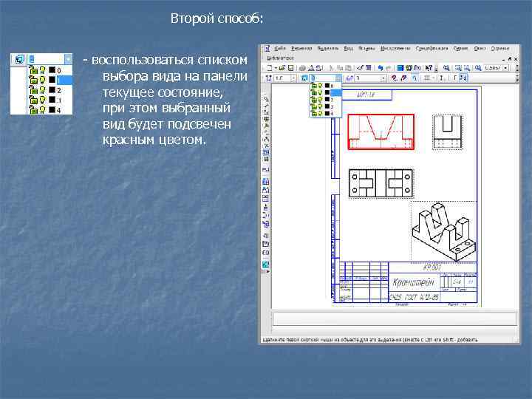532x399 pixels.
Task: Click the Кронштейн title block text
Action: [x=414, y=282]
